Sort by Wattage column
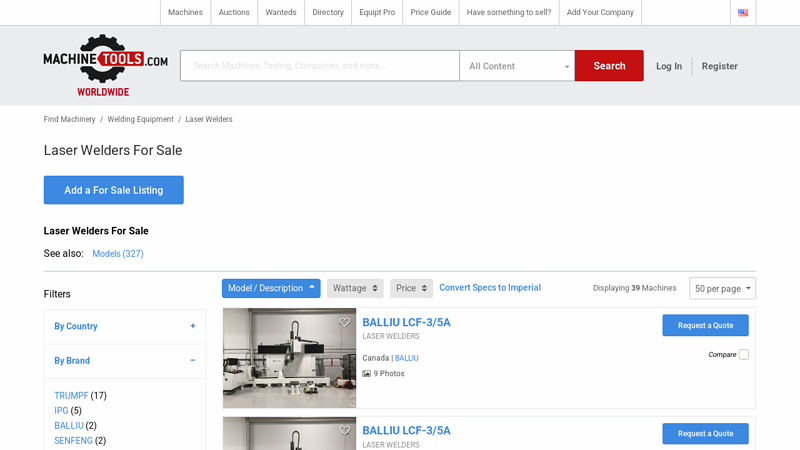The height and width of the screenshot is (450, 800). tap(355, 288)
